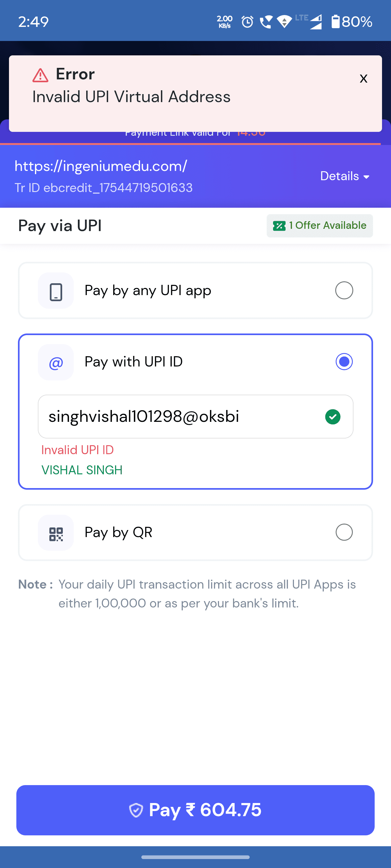
Task: Tap the Pay ₹ 604.75 button
Action: 195,810
